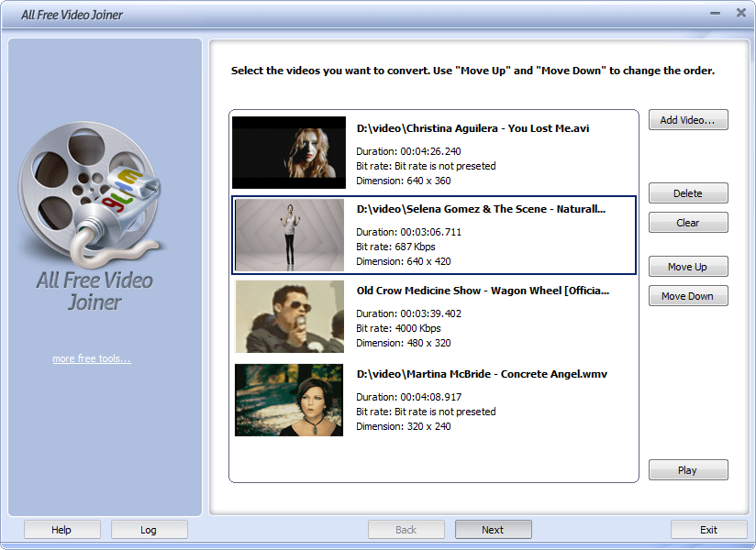Open the Log window
The image size is (756, 550).
tap(149, 529)
